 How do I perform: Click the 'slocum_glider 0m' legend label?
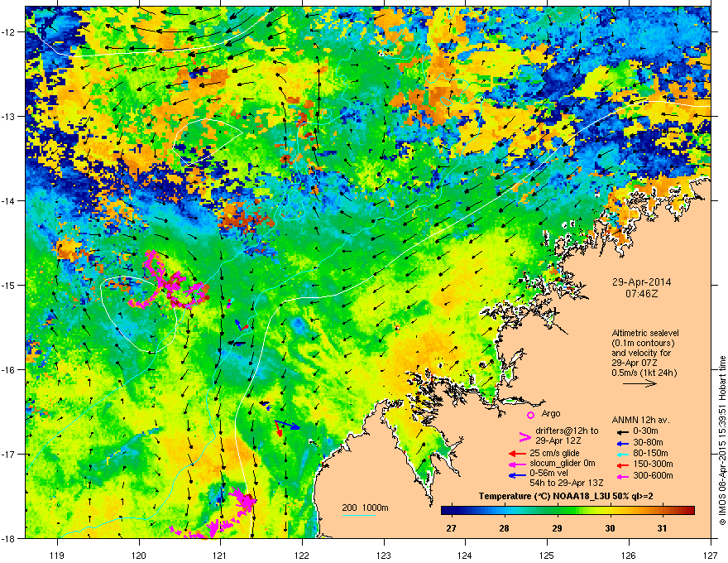click(563, 464)
